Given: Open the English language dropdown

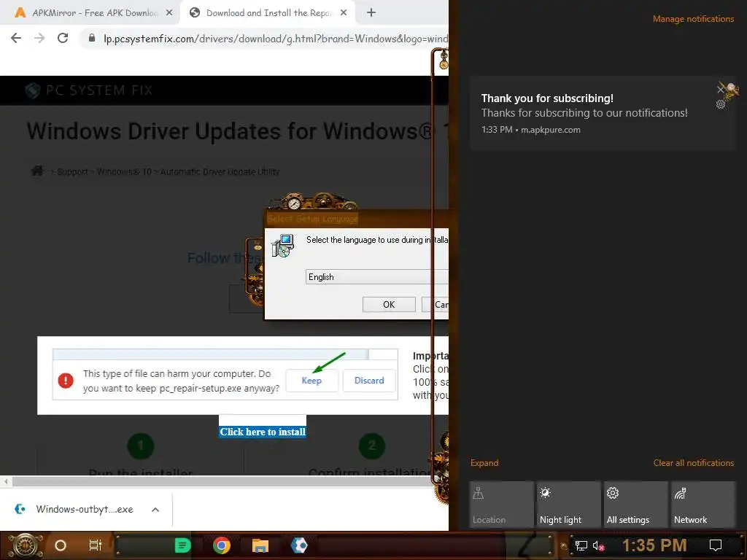Looking at the screenshot, I should (x=376, y=276).
